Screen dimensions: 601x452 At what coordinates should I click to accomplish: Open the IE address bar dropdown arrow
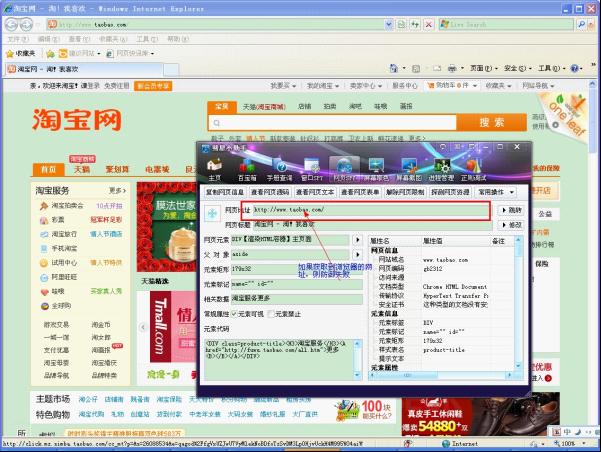coord(389,25)
